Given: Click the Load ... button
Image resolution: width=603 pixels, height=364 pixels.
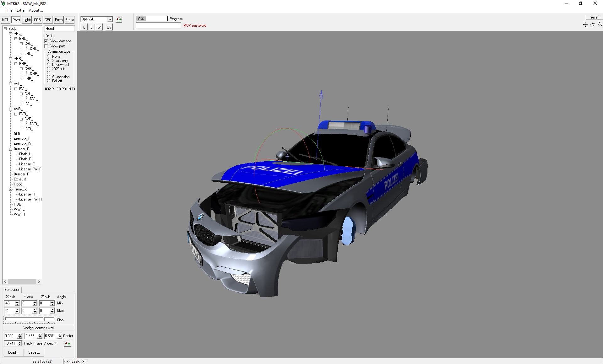Looking at the screenshot, I should pyautogui.click(x=14, y=352).
